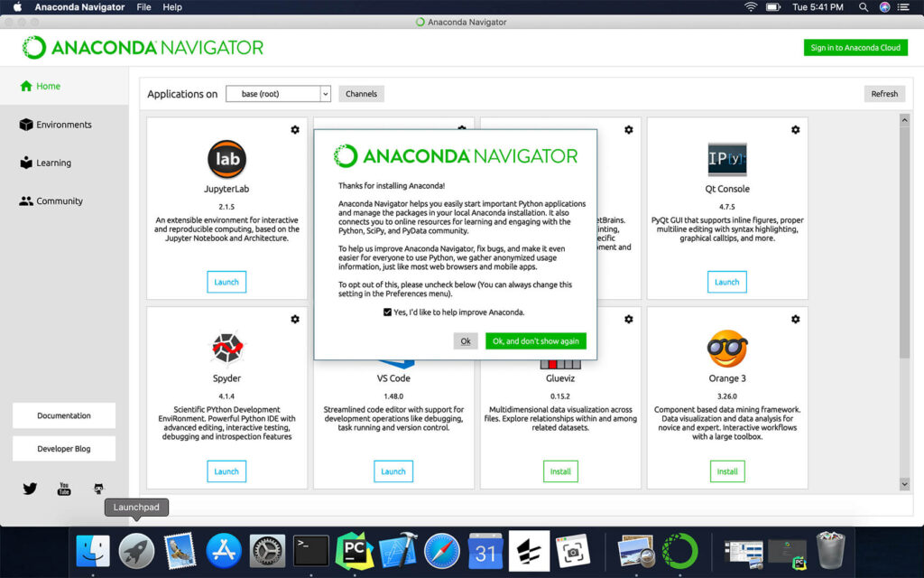Click the Spyder application logo
The image size is (924, 578).
click(x=226, y=348)
